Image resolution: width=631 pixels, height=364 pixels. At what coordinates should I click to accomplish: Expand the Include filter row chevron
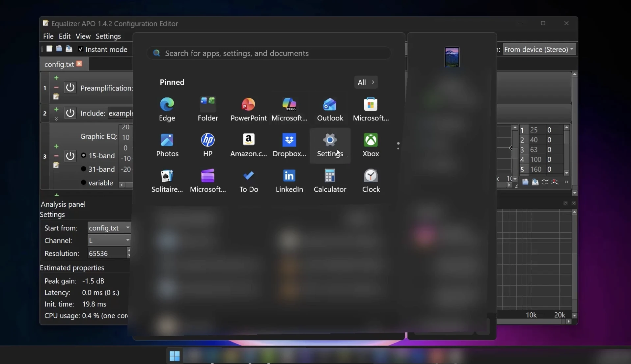click(56, 119)
